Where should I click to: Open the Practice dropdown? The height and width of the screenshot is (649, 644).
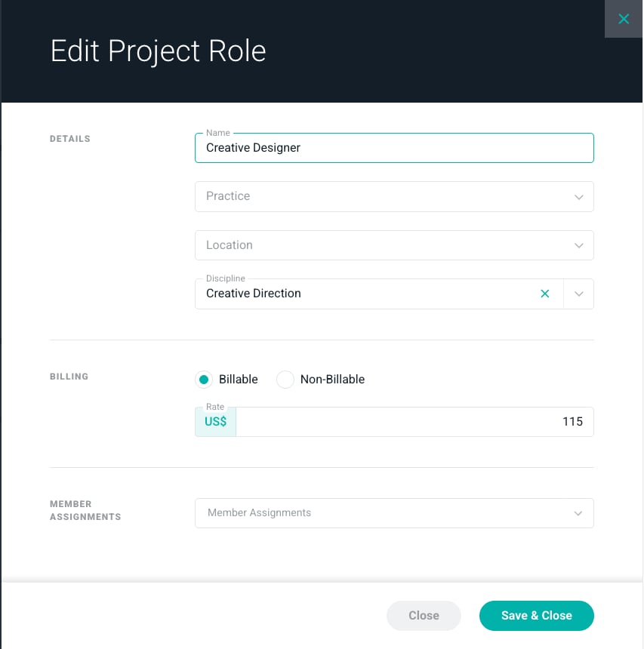[x=394, y=197]
